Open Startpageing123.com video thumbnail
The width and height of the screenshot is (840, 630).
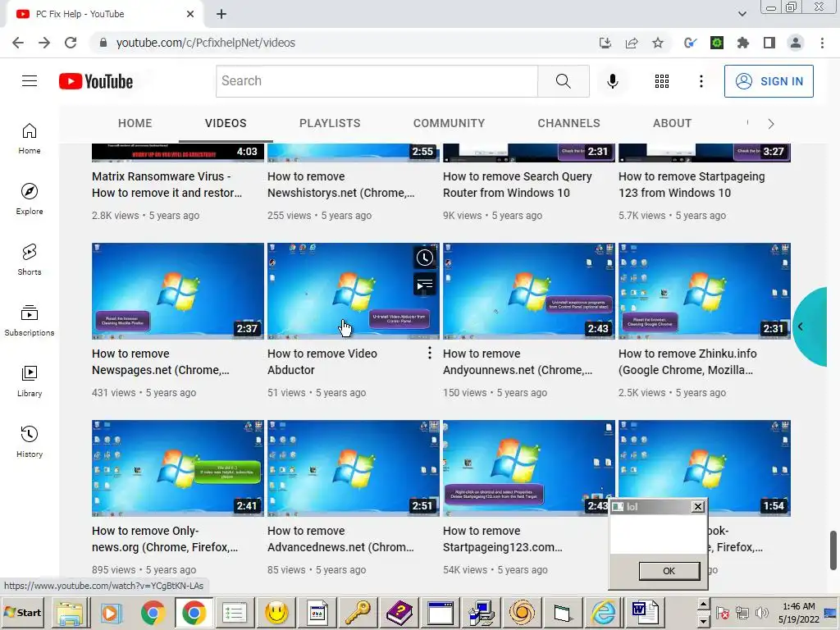tap(529, 468)
